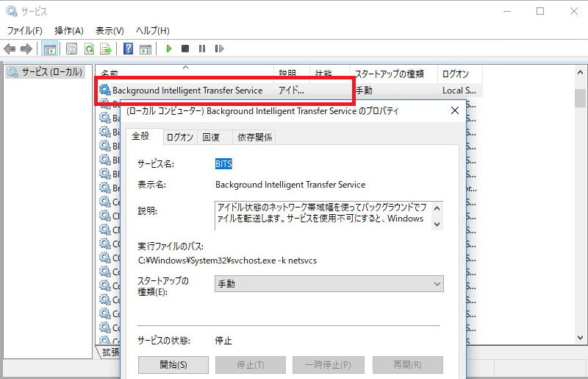Screen dimensions: 588x379
Task: Click the gear icon of Background Intelligent Transfer Service row
Action: [105, 90]
